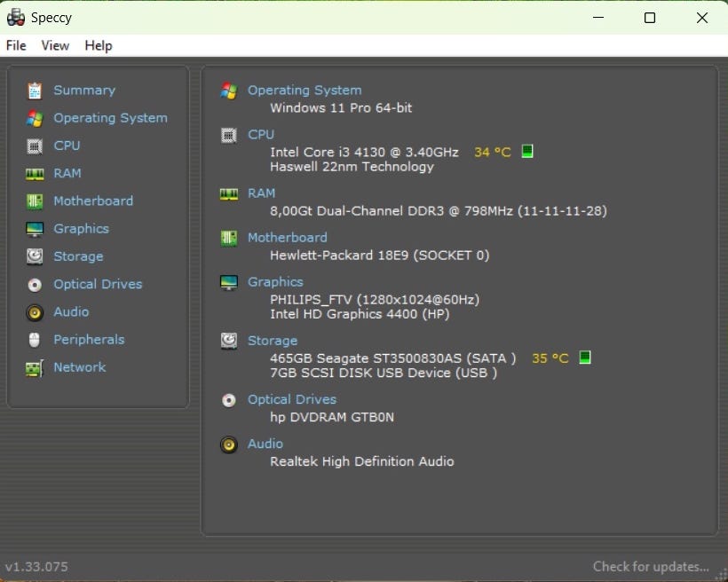This screenshot has height=582, width=728.
Task: Show the RAM section from sidebar
Action: tap(67, 173)
